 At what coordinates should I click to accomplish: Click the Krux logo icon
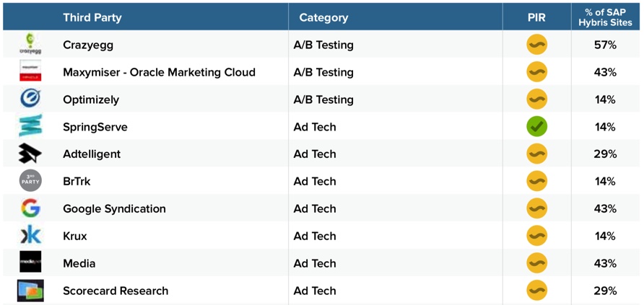(30, 236)
